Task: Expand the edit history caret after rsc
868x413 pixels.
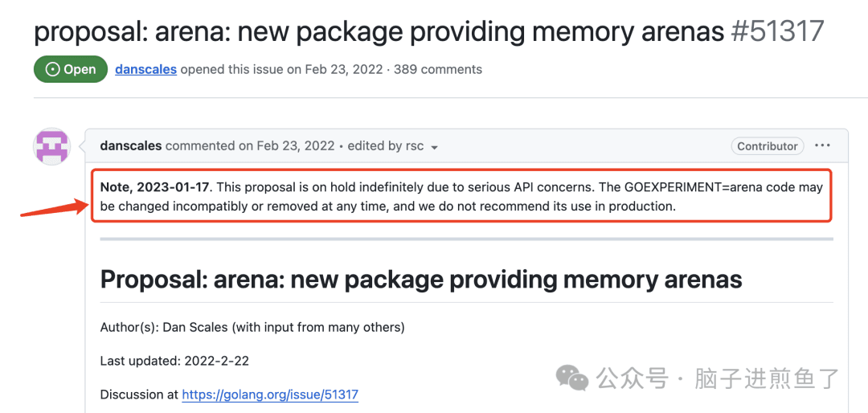Action: click(435, 147)
